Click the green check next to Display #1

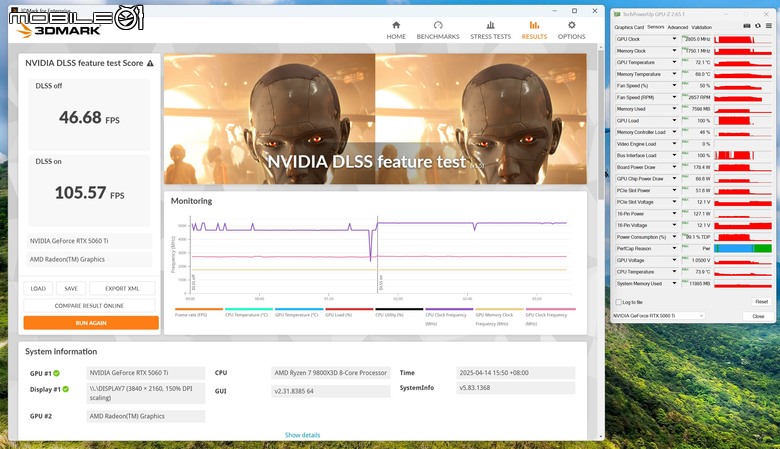(66, 389)
